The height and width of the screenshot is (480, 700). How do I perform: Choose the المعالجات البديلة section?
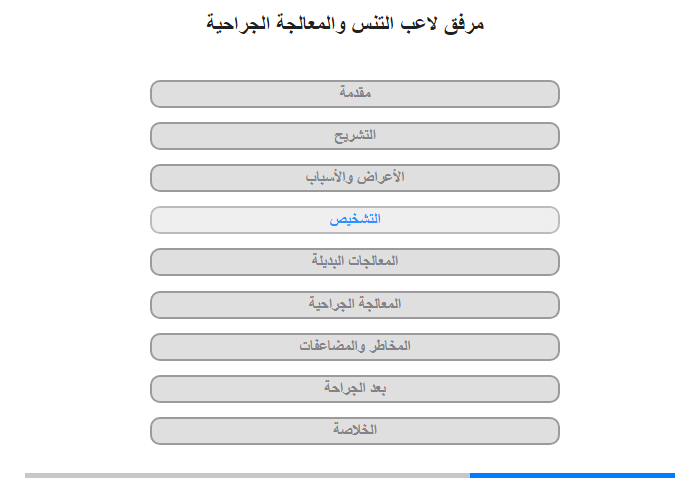point(355,262)
